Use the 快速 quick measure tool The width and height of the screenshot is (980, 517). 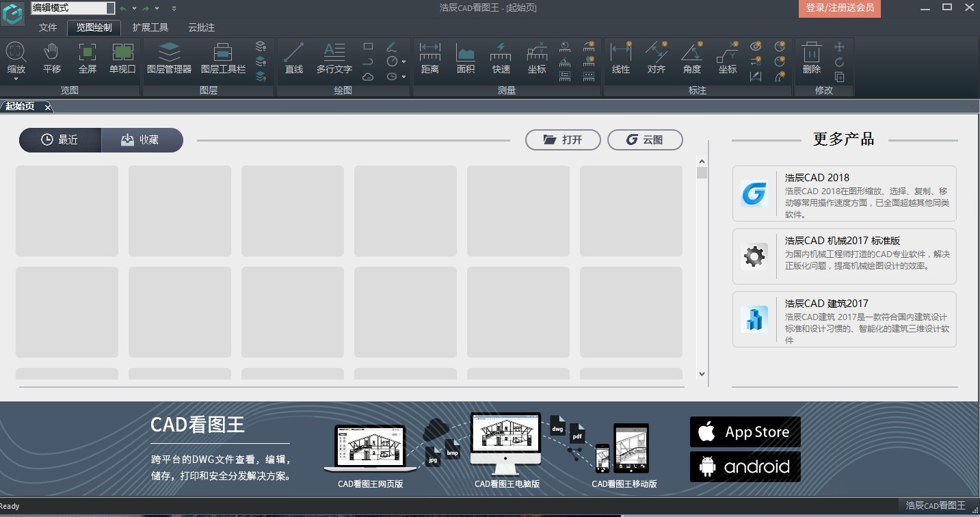point(501,57)
